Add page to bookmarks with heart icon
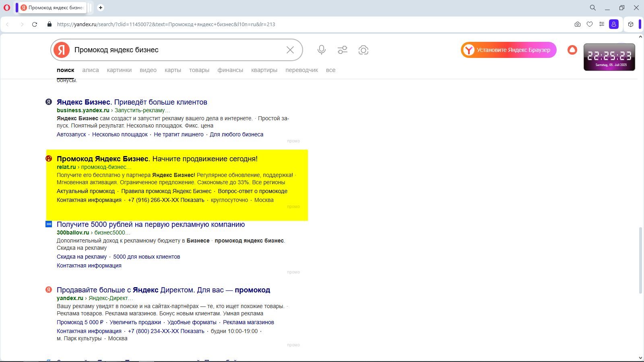644x362 pixels. (x=590, y=24)
